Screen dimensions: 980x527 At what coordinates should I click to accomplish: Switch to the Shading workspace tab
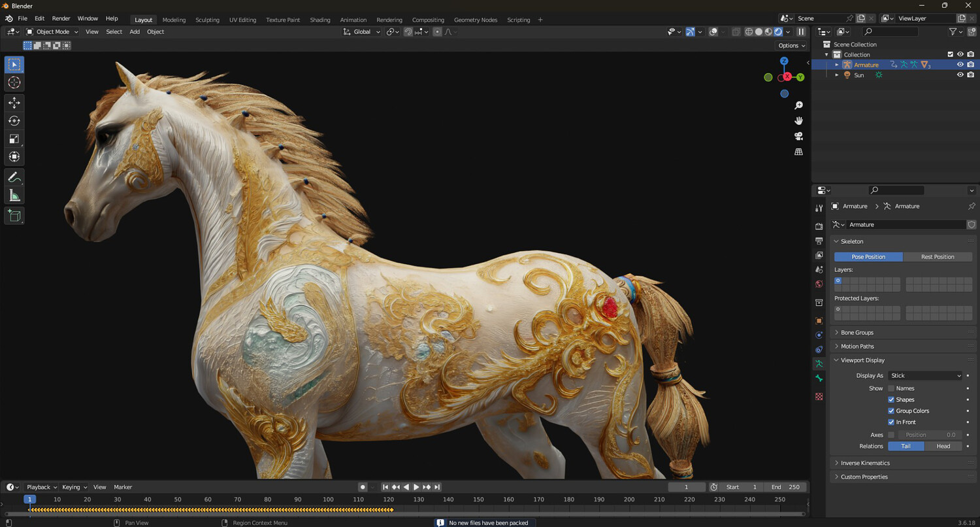click(x=320, y=20)
